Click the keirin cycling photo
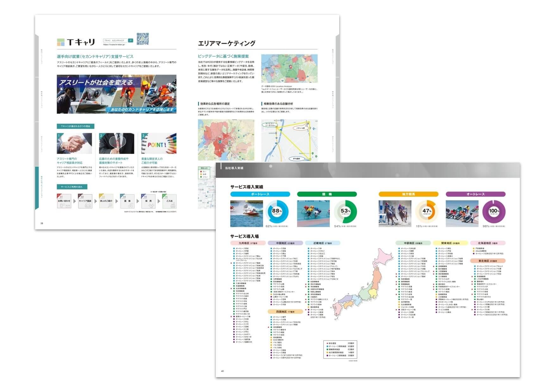Image resolution: width=555 pixels, height=392 pixels. coord(313,214)
